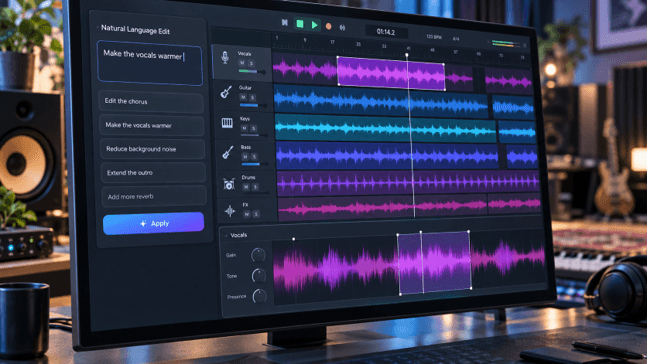Select the Drums kit icon
This screenshot has height=364, width=647.
(229, 184)
